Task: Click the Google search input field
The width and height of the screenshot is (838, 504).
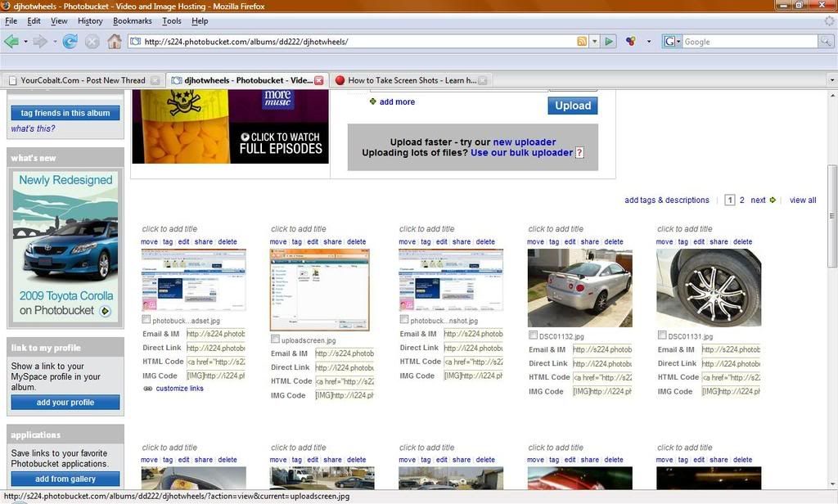Action: (x=750, y=42)
